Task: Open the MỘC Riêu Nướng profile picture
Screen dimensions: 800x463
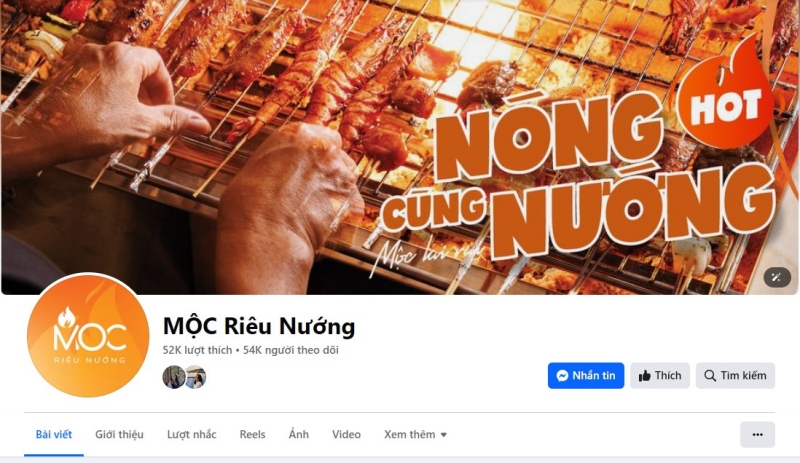Action: (88, 335)
